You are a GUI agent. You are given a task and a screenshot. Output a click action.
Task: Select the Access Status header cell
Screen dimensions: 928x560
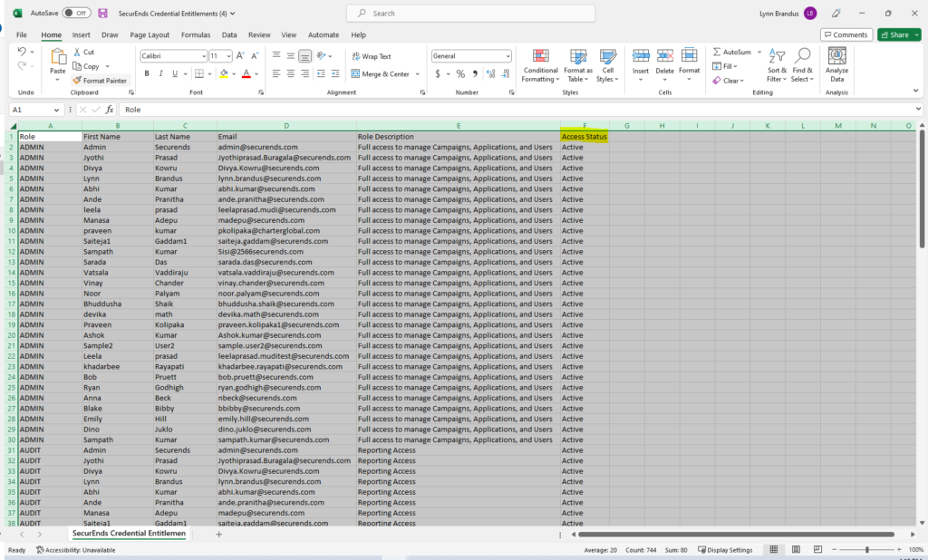tap(585, 137)
